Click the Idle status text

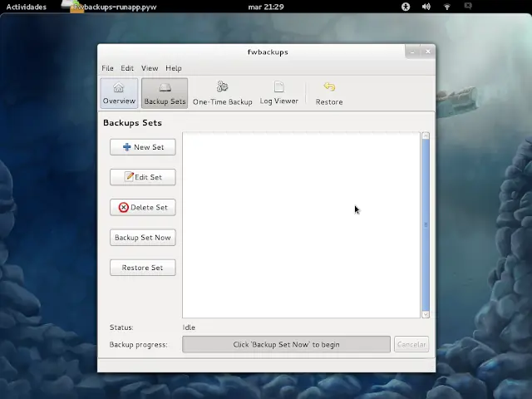pyautogui.click(x=189, y=328)
